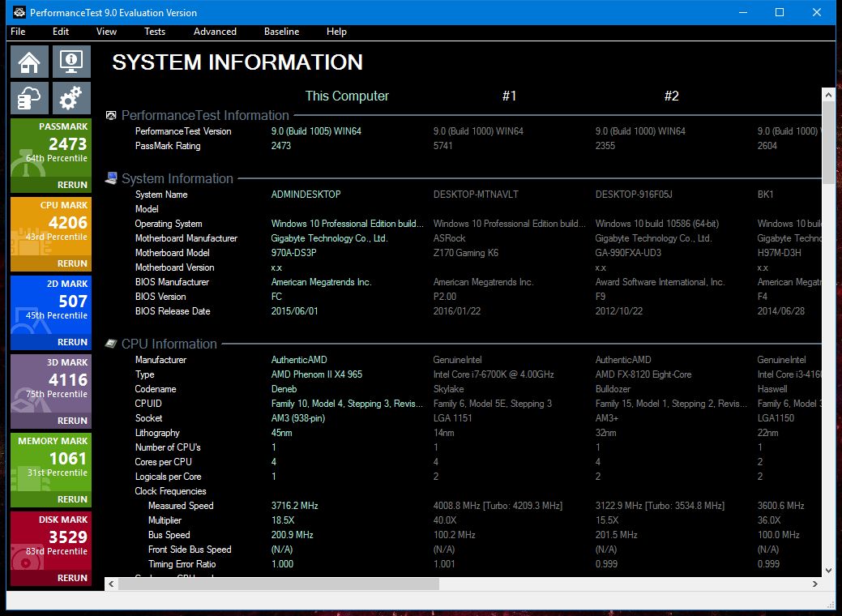Open the View menu
842x616 pixels.
pos(106,32)
